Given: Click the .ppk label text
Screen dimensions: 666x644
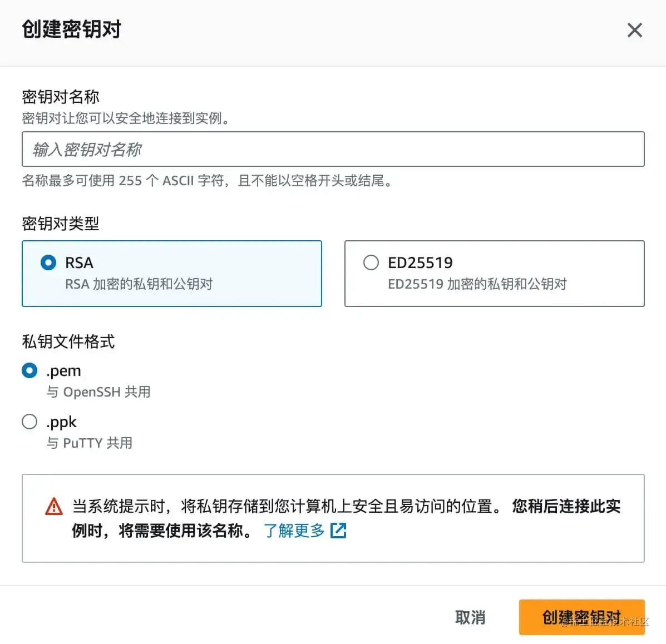Looking at the screenshot, I should click(x=62, y=422).
